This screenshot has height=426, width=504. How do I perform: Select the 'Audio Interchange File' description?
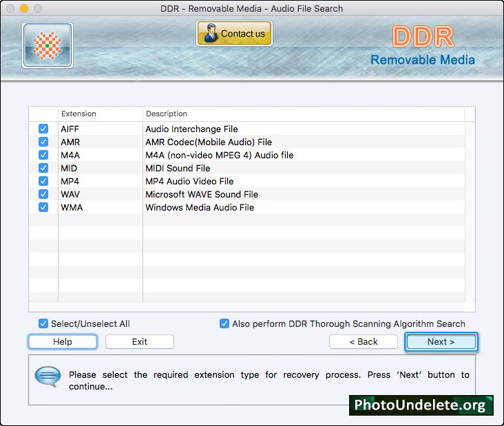click(191, 129)
